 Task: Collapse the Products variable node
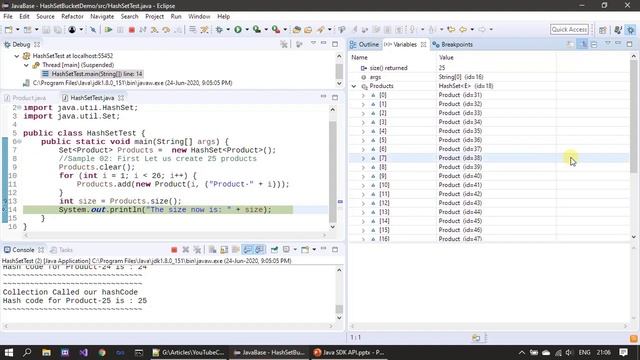click(354, 86)
